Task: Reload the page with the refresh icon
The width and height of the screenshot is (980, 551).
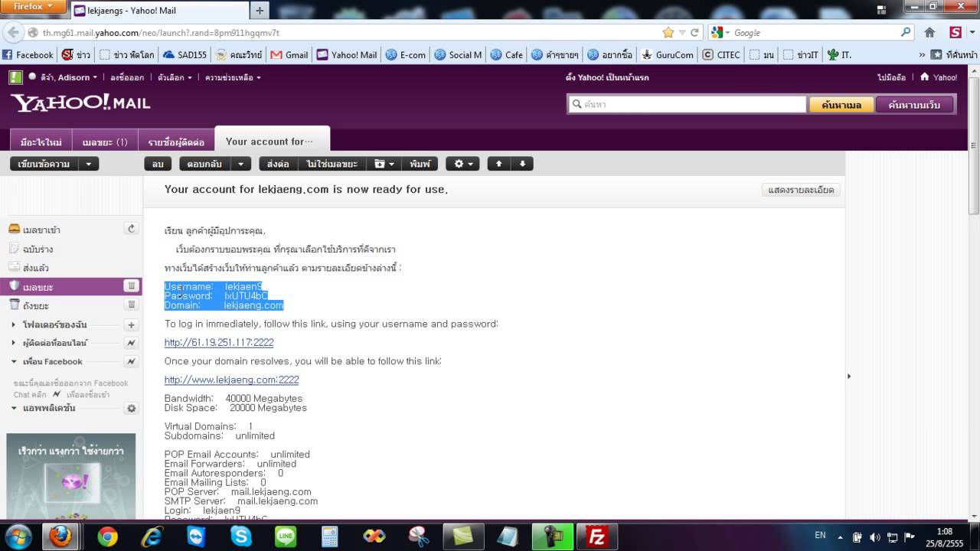Action: tap(694, 32)
